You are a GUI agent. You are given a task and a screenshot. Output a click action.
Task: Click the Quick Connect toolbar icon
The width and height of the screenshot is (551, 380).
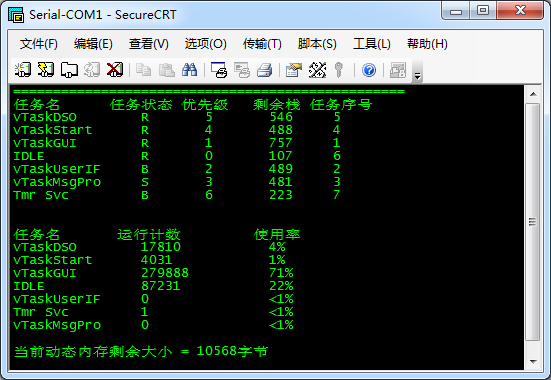click(x=23, y=70)
